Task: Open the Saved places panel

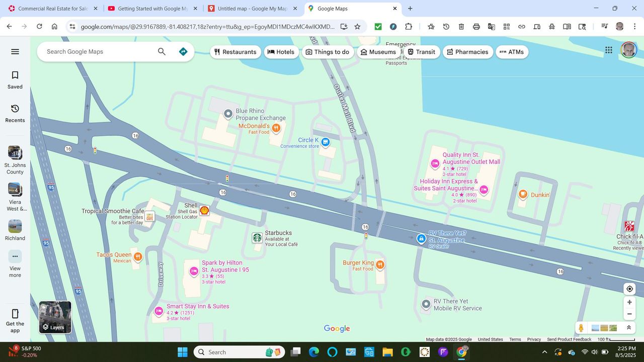Action: 15,79
